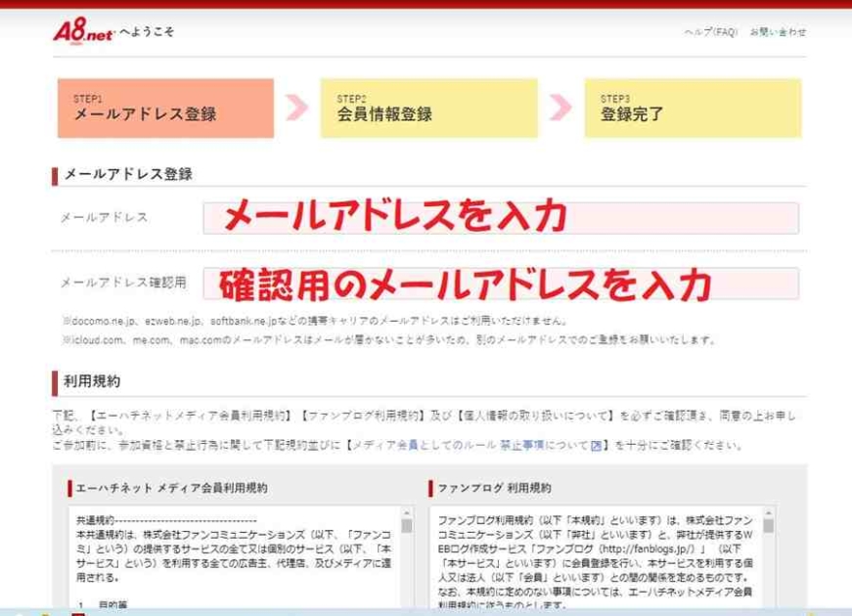Click the docomo.ne.jp carrier notice text

coord(315,321)
